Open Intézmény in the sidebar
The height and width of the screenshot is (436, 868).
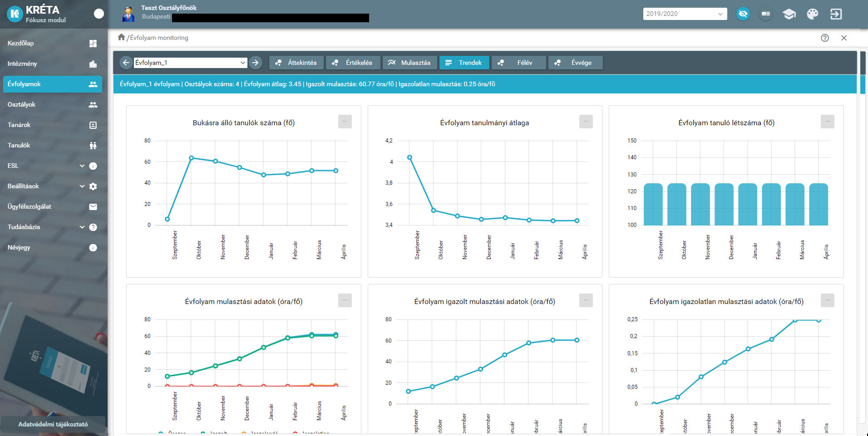(53, 64)
